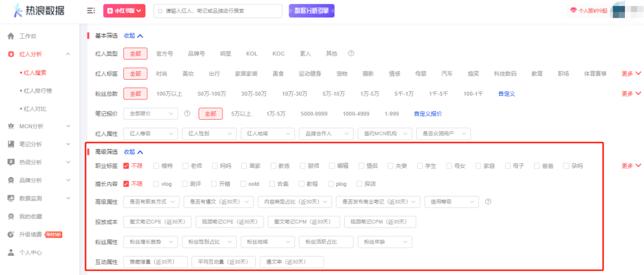This screenshot has height=275, width=644.
Task: Expand the 粉丝增长趋势 dropdown
Action: point(150,242)
